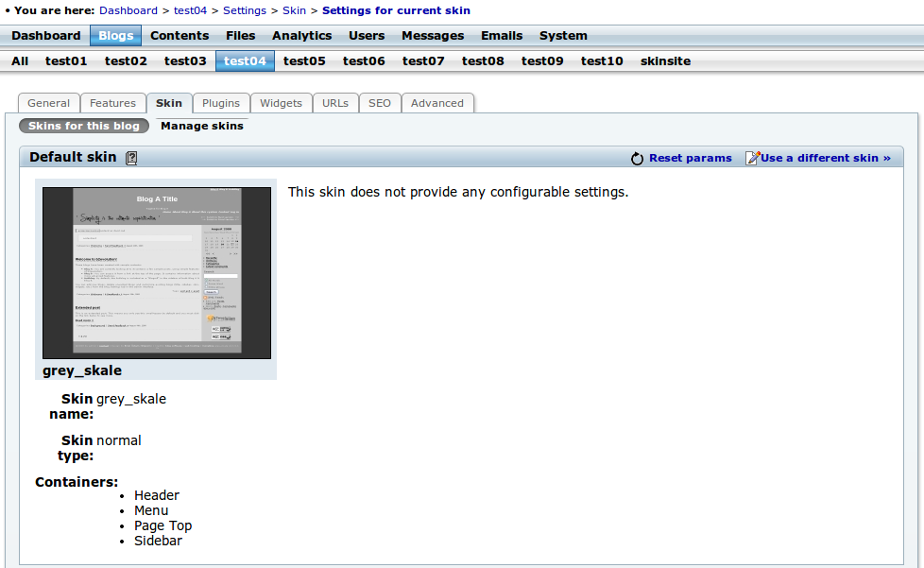924x568 pixels.
Task: Select the test08 blog
Action: pos(483,60)
